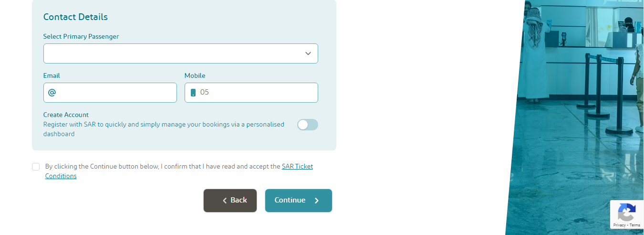Focus the Mobile number field

click(x=251, y=93)
